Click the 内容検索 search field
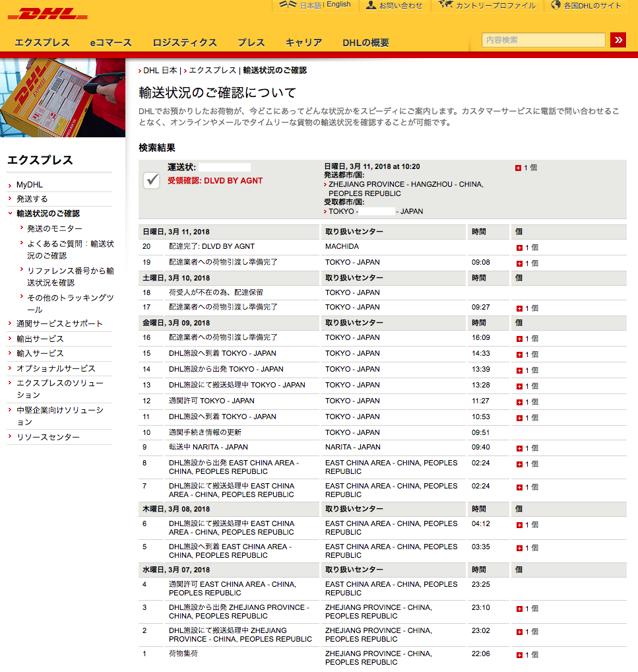 pyautogui.click(x=543, y=40)
